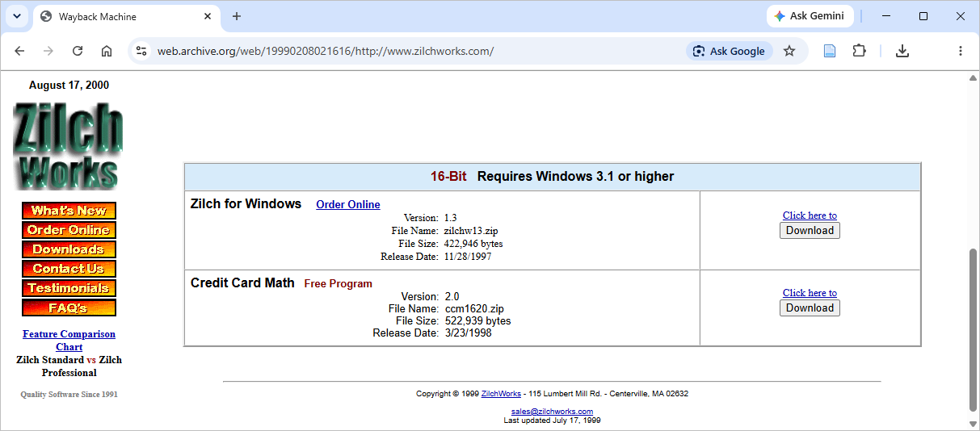Open the Testimonials sidebar button
Viewport: 980px width, 431px height.
[x=69, y=288]
